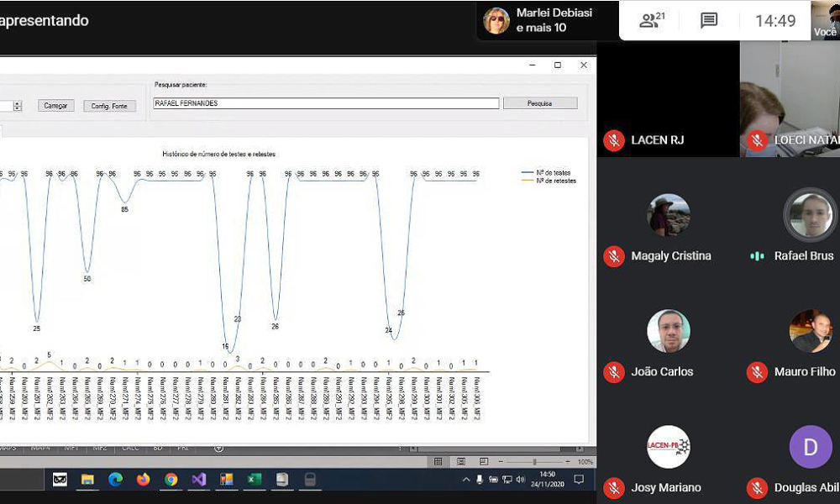This screenshot has height=504, width=840.
Task: Open the Google Meet chat panel
Action: click(709, 21)
